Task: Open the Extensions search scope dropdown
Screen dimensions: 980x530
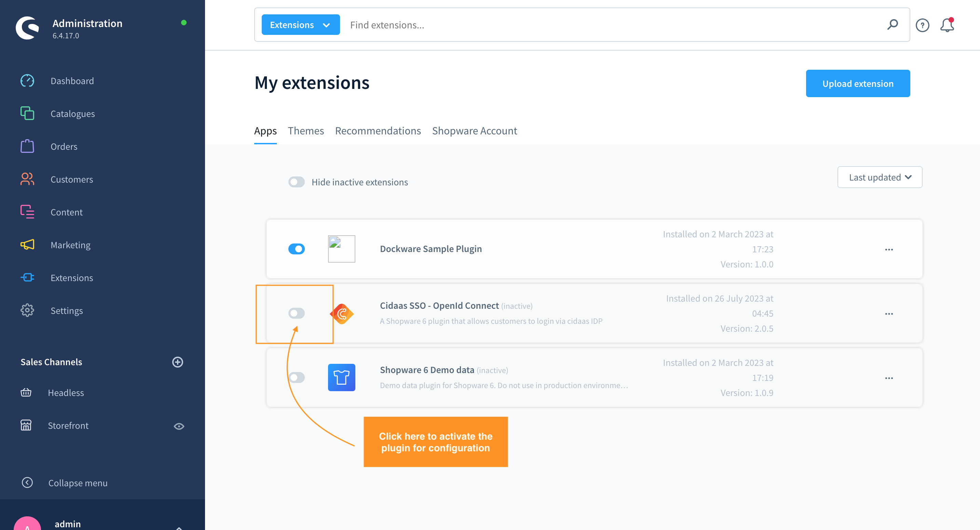Action: tap(300, 24)
